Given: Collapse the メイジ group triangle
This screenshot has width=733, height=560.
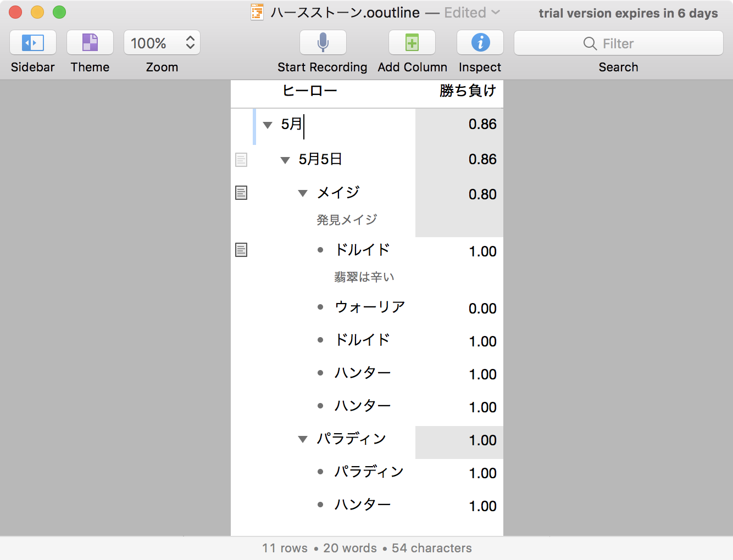Looking at the screenshot, I should click(303, 193).
